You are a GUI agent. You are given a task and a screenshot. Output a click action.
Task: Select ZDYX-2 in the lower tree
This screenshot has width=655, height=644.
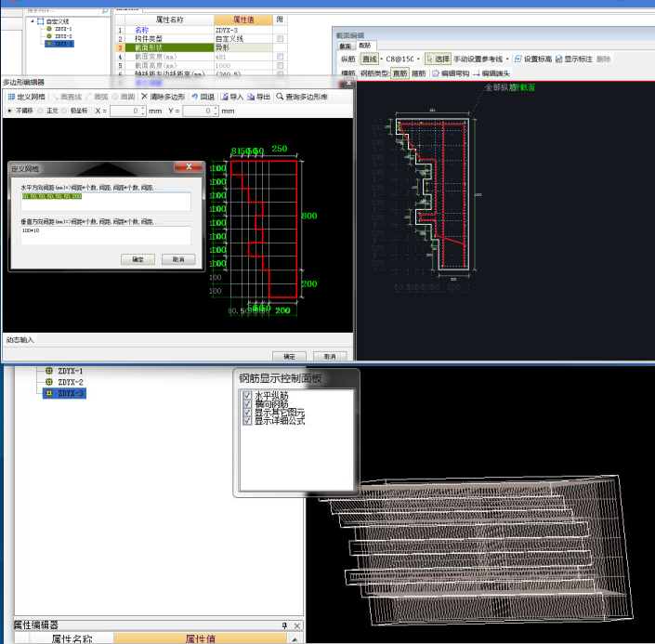(x=71, y=382)
